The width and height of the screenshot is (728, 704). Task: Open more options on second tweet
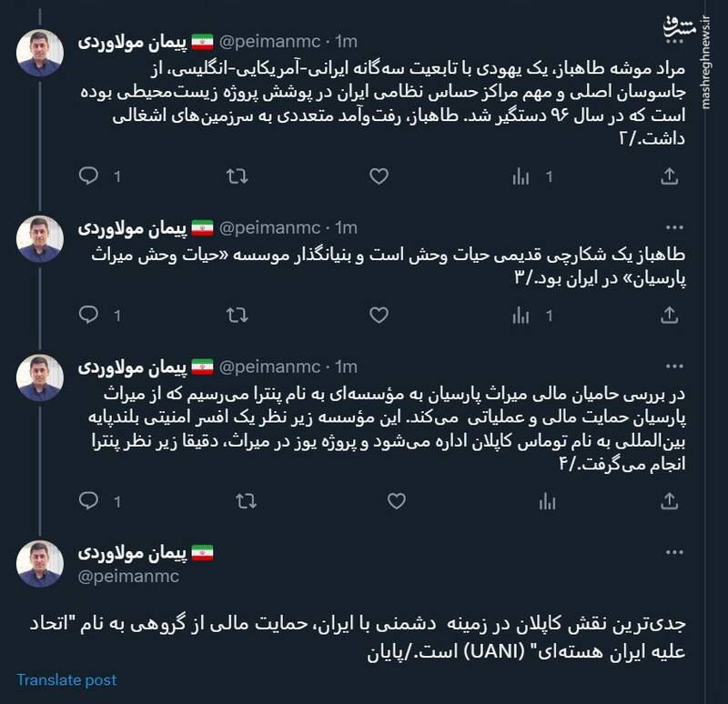pyautogui.click(x=675, y=227)
